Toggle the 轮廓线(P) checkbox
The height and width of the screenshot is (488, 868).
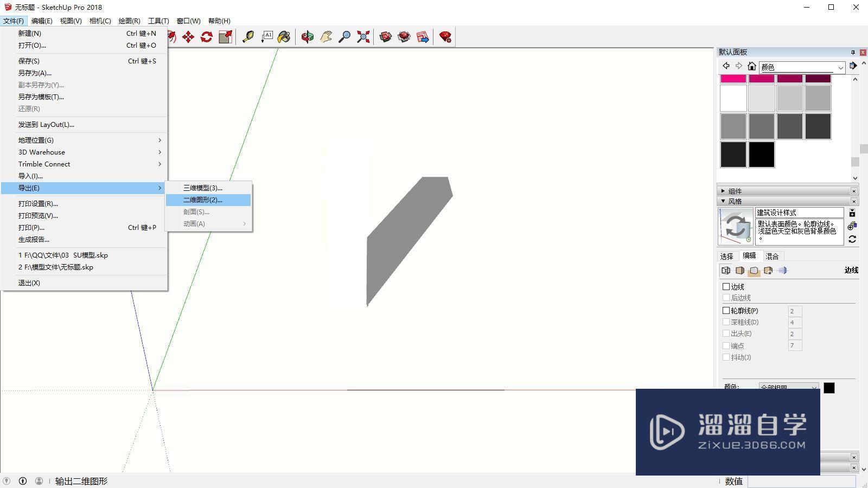click(x=726, y=311)
